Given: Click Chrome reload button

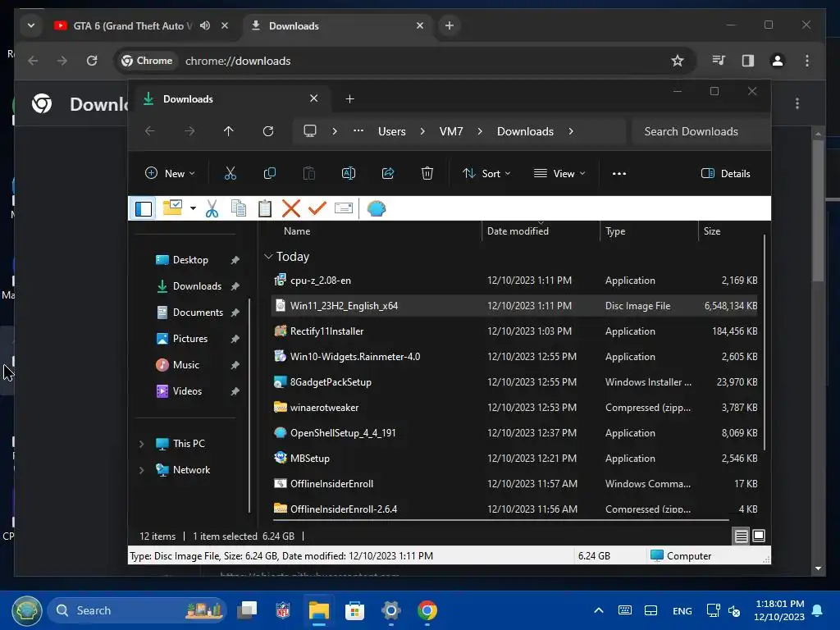Looking at the screenshot, I should (x=92, y=61).
